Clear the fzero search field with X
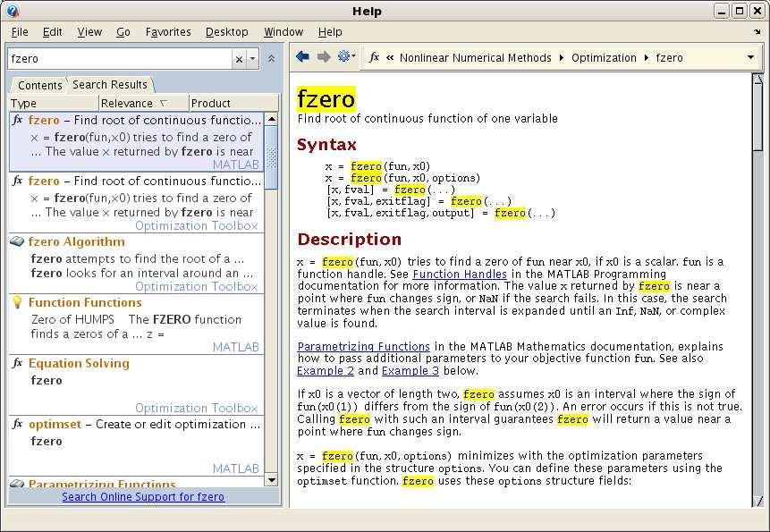Image resolution: width=770 pixels, height=532 pixels. [x=239, y=59]
